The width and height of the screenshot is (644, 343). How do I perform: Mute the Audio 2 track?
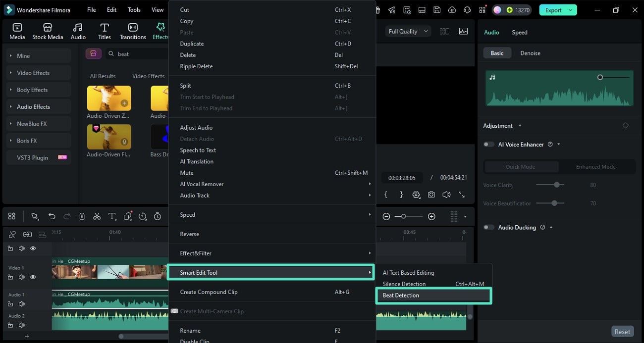click(22, 325)
